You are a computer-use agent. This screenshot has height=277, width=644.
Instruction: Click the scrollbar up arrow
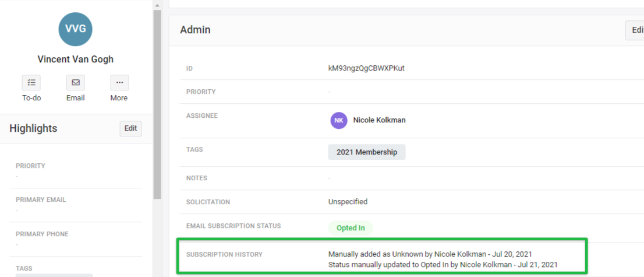(157, 5)
